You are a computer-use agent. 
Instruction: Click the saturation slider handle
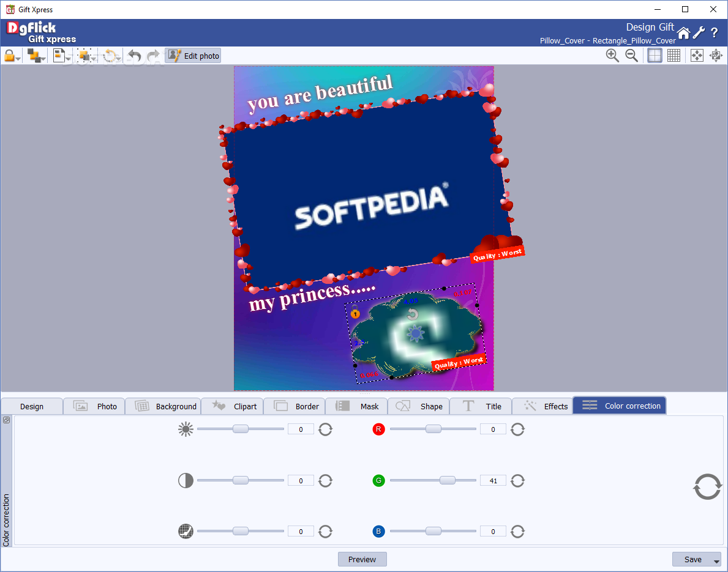point(241,531)
